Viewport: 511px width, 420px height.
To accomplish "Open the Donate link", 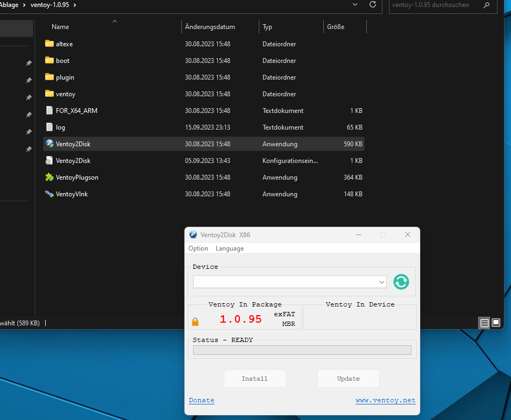I will 201,400.
